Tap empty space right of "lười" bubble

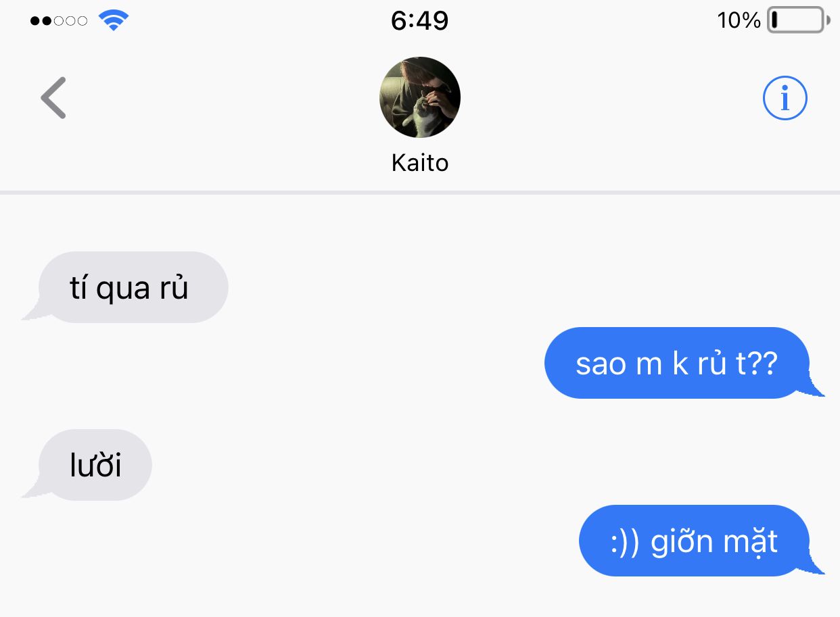(473, 465)
